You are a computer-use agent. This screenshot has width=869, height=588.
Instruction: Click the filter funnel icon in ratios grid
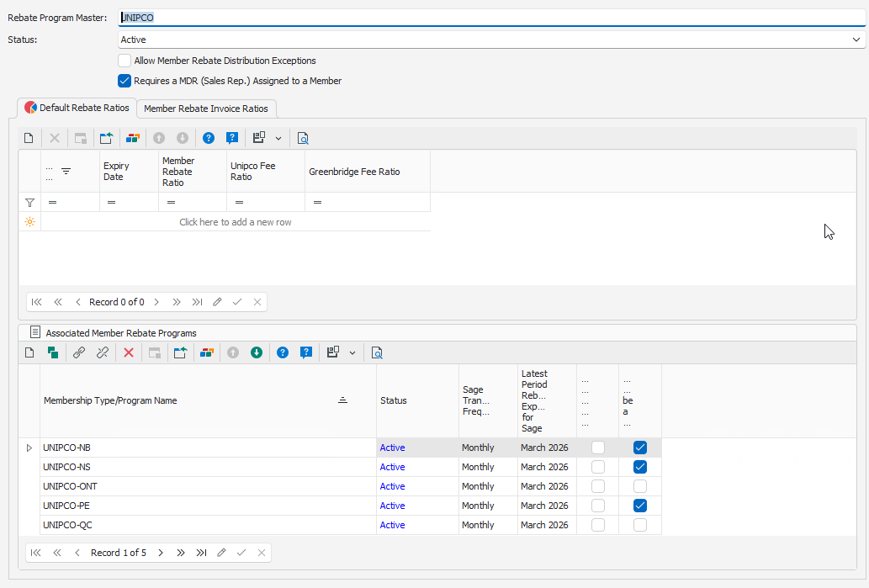click(30, 203)
